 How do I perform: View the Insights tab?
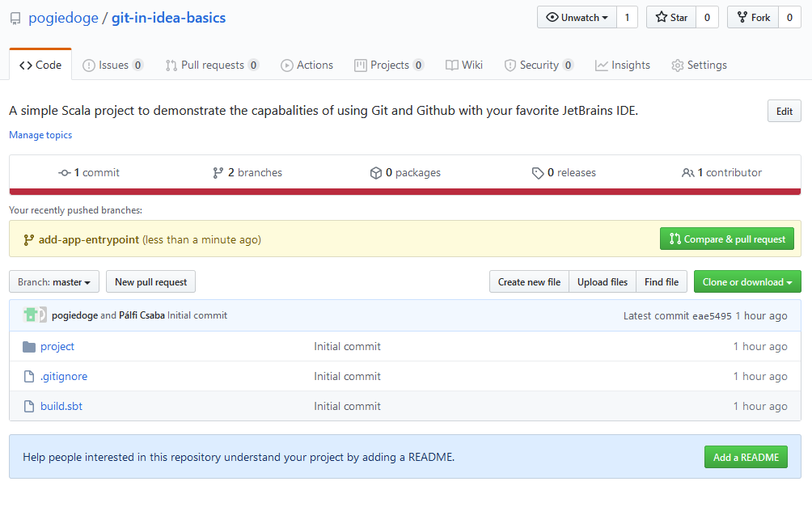coord(623,65)
